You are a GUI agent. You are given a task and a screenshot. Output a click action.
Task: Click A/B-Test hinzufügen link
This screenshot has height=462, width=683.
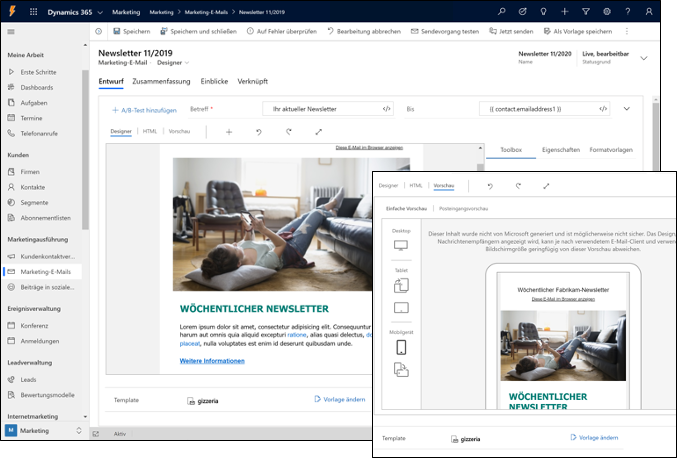point(145,110)
